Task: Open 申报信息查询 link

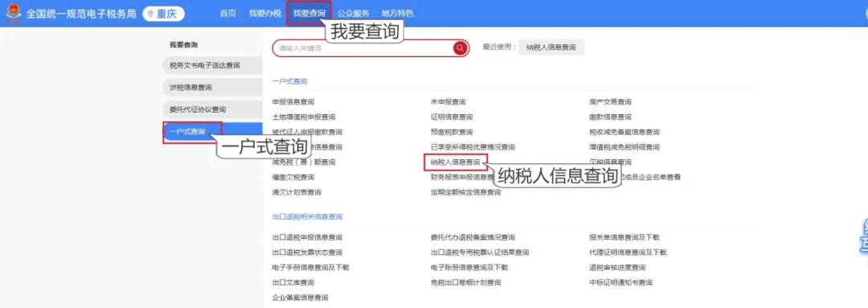Action: (x=293, y=102)
